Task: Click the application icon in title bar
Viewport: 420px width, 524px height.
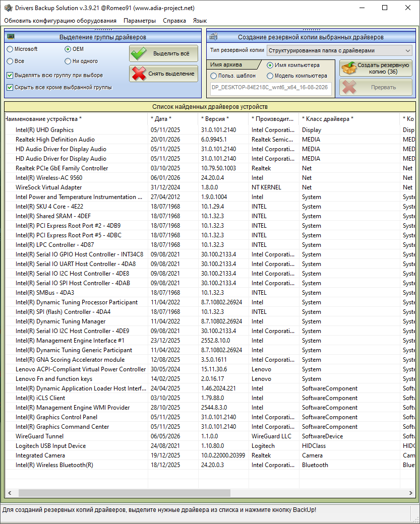Action: coord(8,8)
